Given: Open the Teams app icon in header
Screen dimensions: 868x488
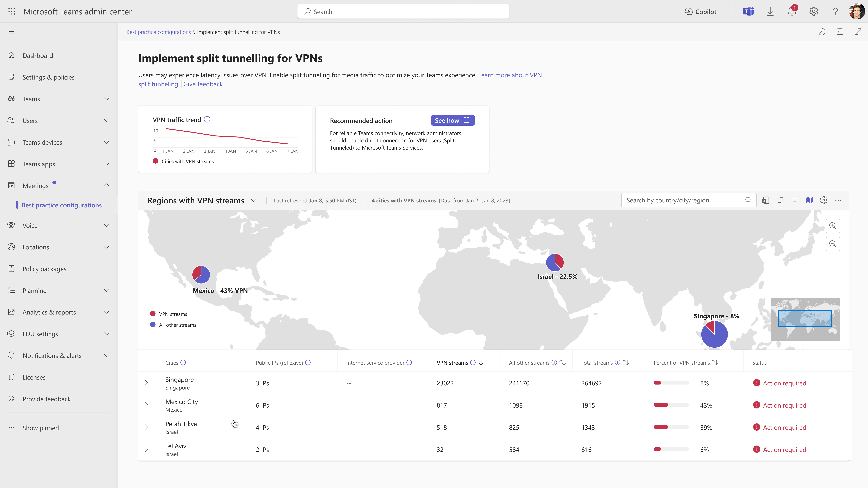Looking at the screenshot, I should pyautogui.click(x=748, y=11).
